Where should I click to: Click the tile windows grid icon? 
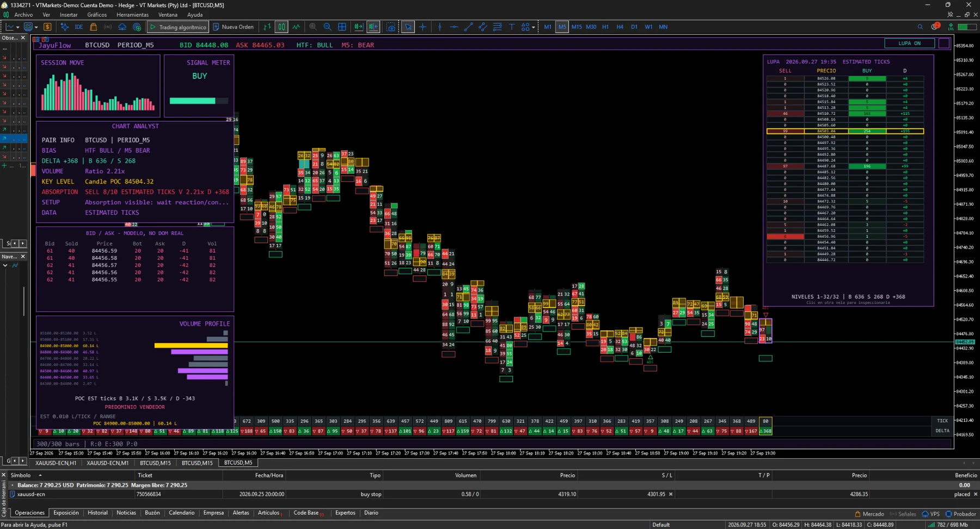pos(342,27)
